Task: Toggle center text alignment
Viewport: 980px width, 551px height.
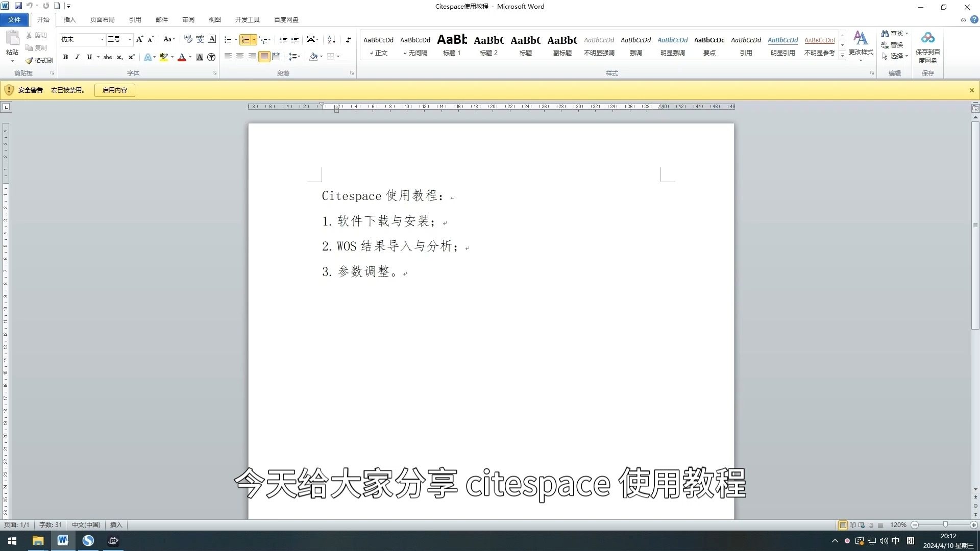Action: pos(240,57)
